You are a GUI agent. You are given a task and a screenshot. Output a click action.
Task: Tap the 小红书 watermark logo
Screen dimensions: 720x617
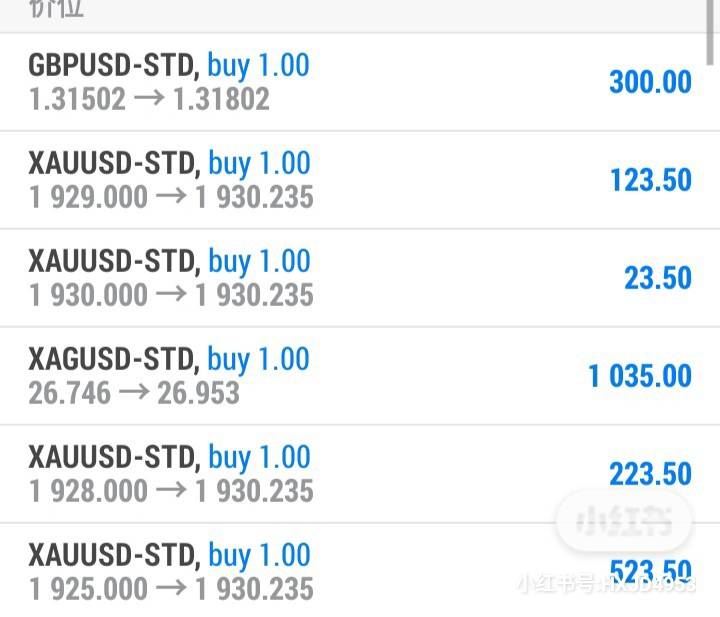pyautogui.click(x=624, y=521)
